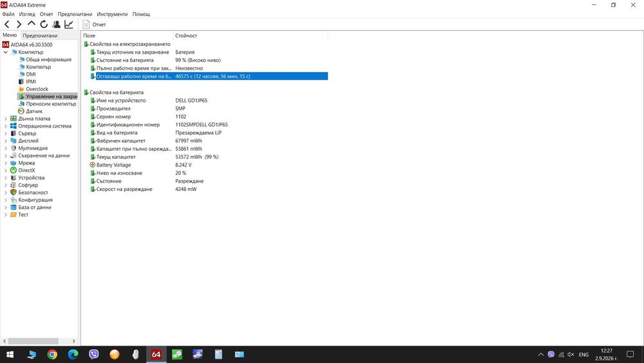Select the Фабричен капацитет row
The image size is (644, 363).
pyautogui.click(x=209, y=141)
